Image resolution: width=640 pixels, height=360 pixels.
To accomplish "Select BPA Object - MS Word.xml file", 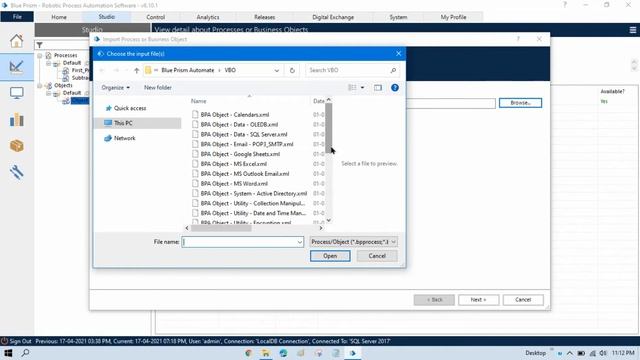I will [x=234, y=184].
